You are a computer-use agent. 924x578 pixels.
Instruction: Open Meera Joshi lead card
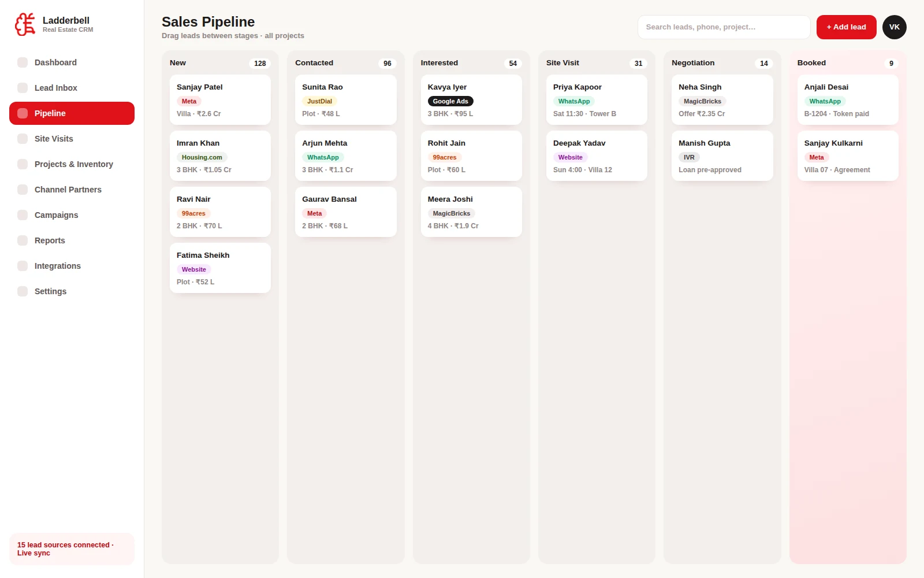click(471, 212)
